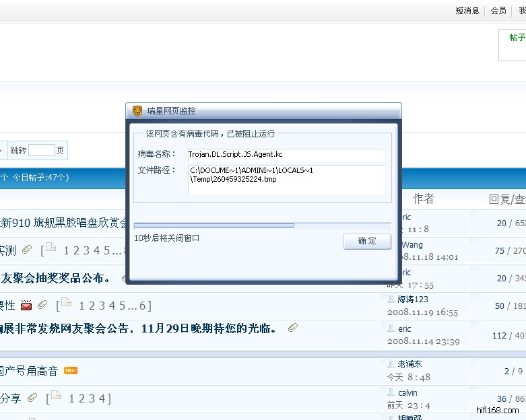Go to page 6 of the 海涛123 thread

click(141, 306)
